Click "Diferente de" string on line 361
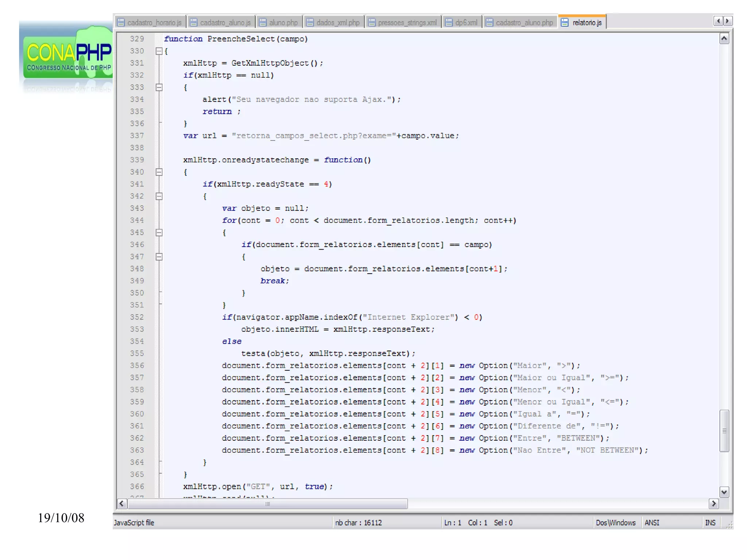The width and height of the screenshot is (747, 560). coord(547,426)
